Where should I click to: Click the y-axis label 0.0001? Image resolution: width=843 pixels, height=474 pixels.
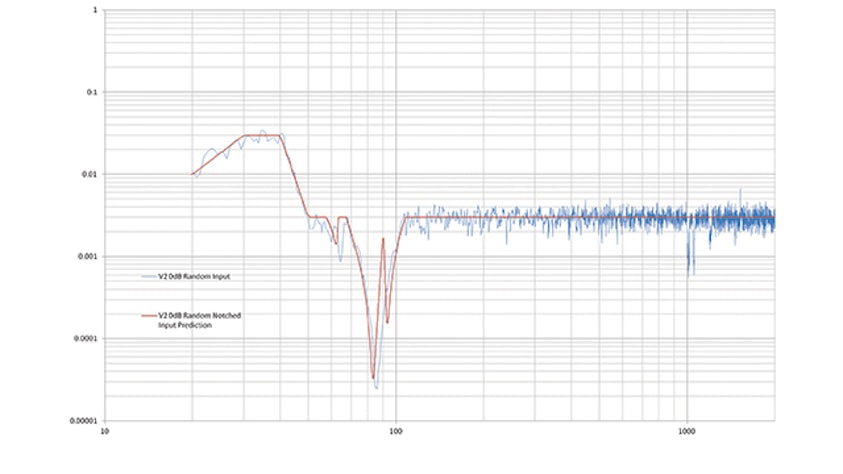click(86, 339)
